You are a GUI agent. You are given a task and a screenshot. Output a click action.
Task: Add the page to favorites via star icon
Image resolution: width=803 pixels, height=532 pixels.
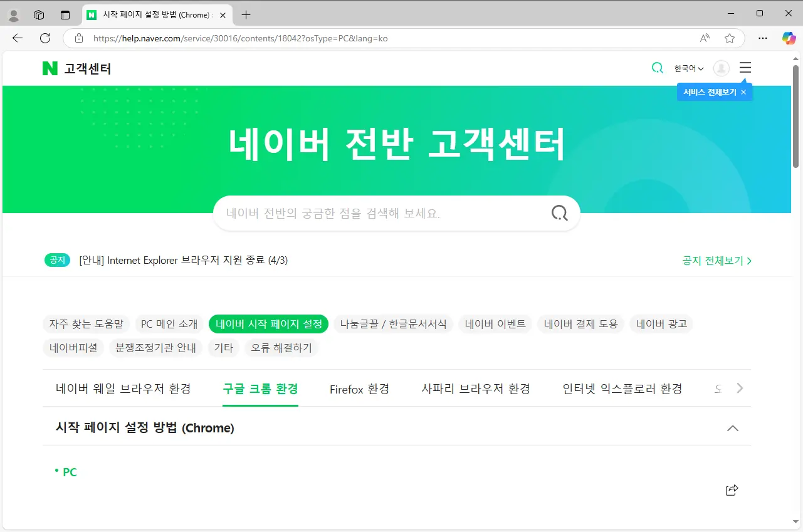(729, 38)
